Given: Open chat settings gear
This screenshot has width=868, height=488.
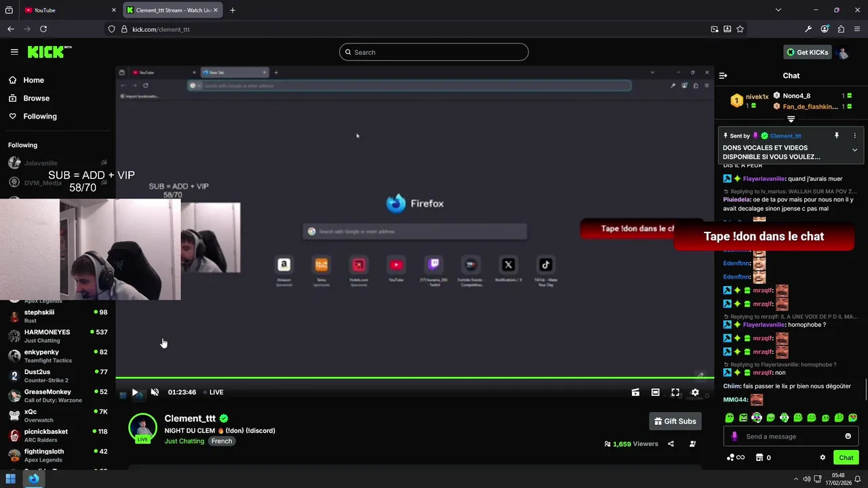Looking at the screenshot, I should coord(823,457).
